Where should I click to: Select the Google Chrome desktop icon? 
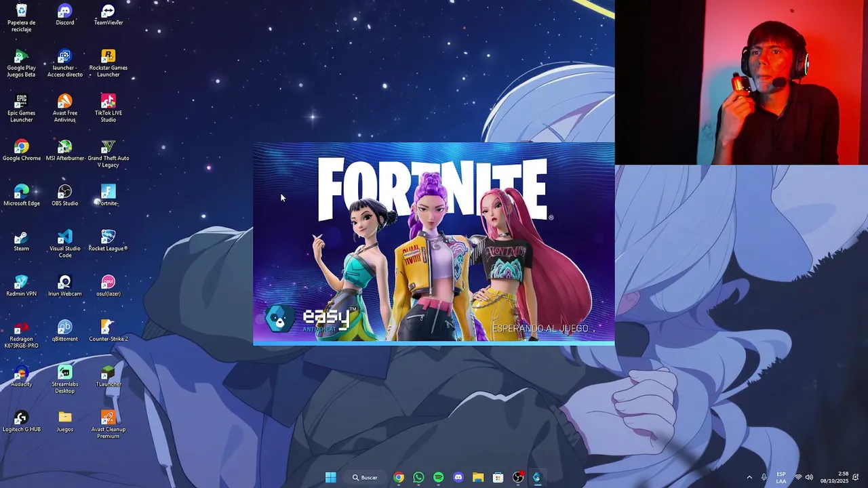(21, 150)
